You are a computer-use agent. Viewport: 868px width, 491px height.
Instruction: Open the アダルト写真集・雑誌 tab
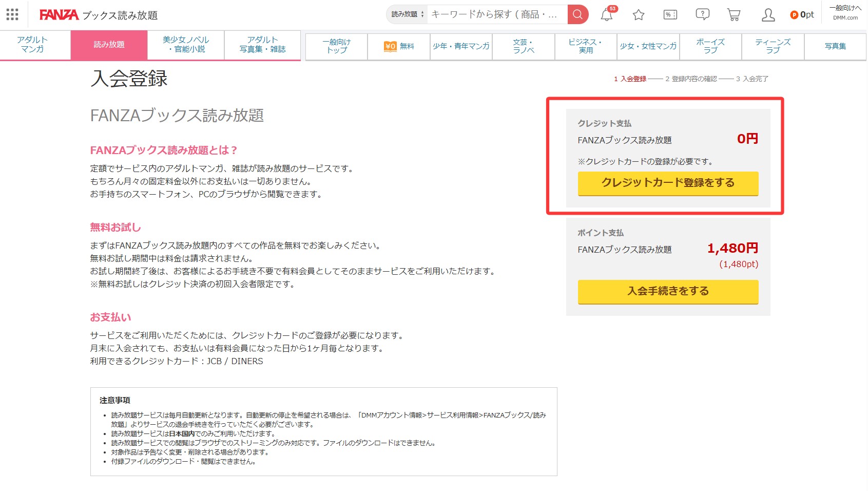[x=262, y=45]
